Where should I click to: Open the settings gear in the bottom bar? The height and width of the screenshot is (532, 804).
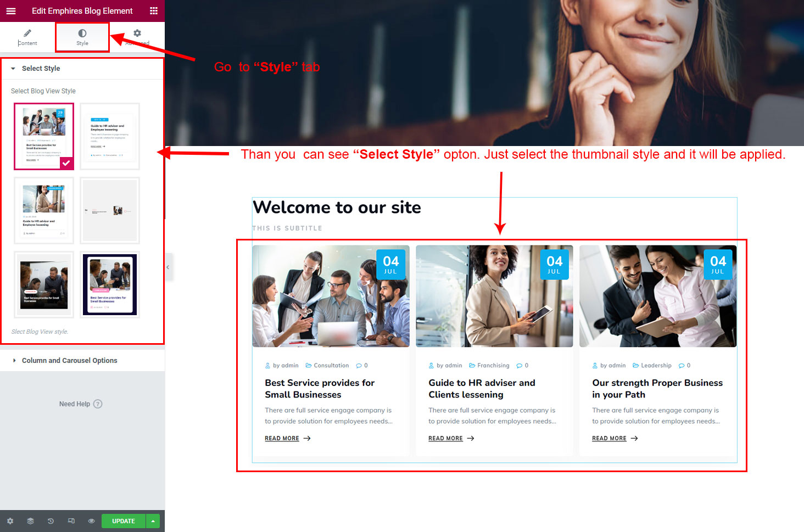pyautogui.click(x=10, y=521)
